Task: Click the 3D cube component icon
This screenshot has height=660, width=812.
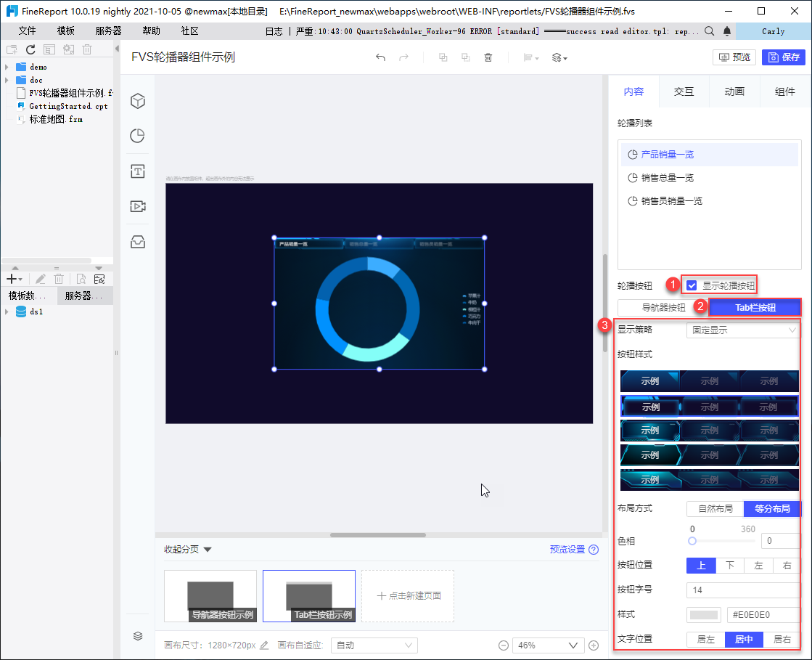Action: point(137,102)
